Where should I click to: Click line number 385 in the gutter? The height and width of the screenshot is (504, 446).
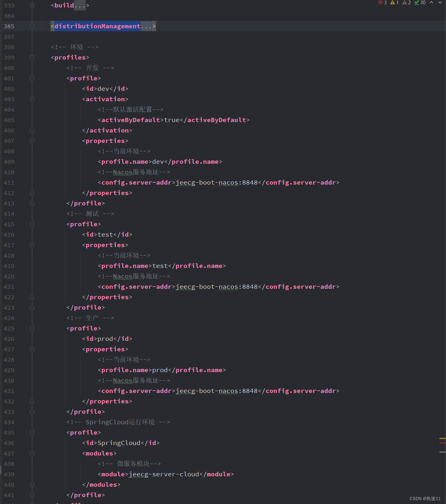9,26
